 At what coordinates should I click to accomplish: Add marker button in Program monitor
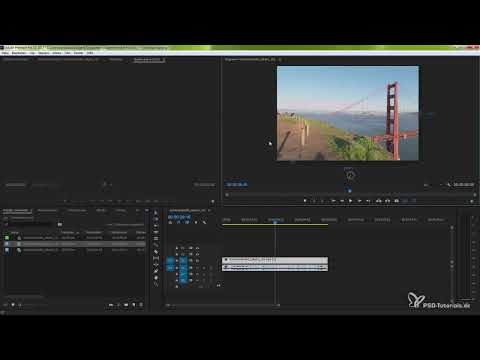coord(305,201)
